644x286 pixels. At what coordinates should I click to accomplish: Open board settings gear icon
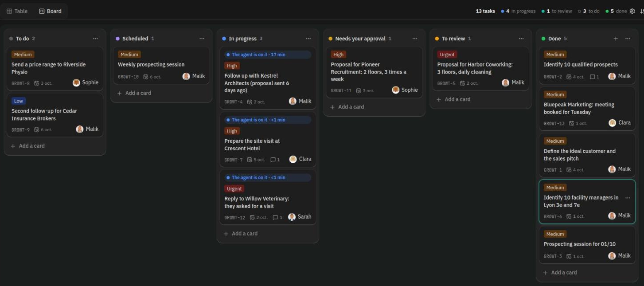(632, 11)
